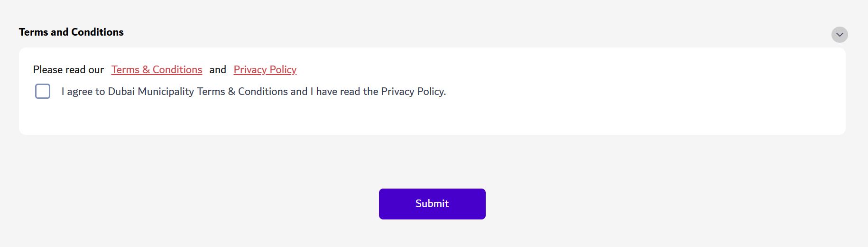Enable the Privacy Policy acknowledgment checkbox
The height and width of the screenshot is (247, 868).
(43, 91)
